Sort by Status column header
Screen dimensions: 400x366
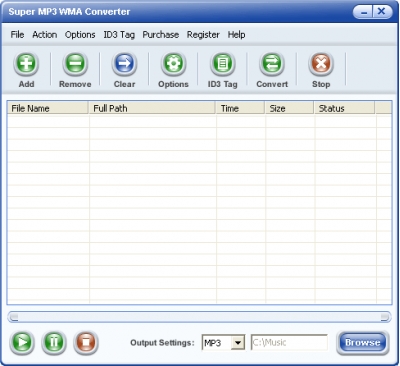[345, 108]
